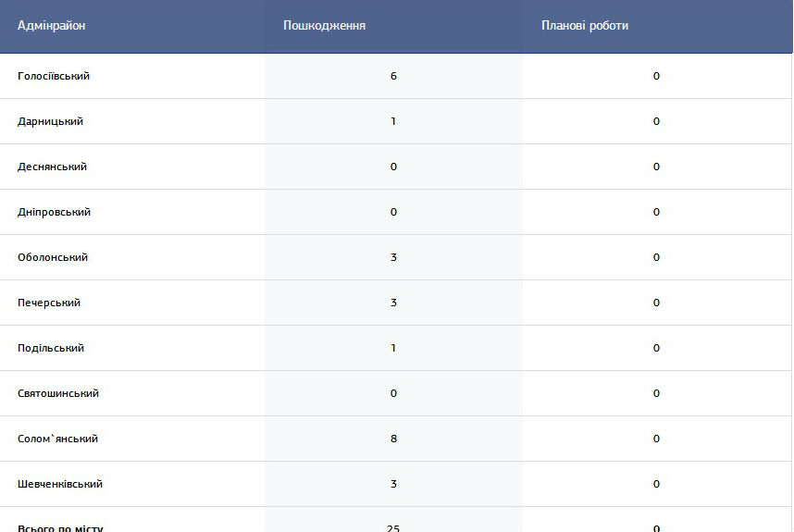Image resolution: width=794 pixels, height=532 pixels.
Task: Click damage count 1 for Дарницький
Action: pyautogui.click(x=393, y=121)
